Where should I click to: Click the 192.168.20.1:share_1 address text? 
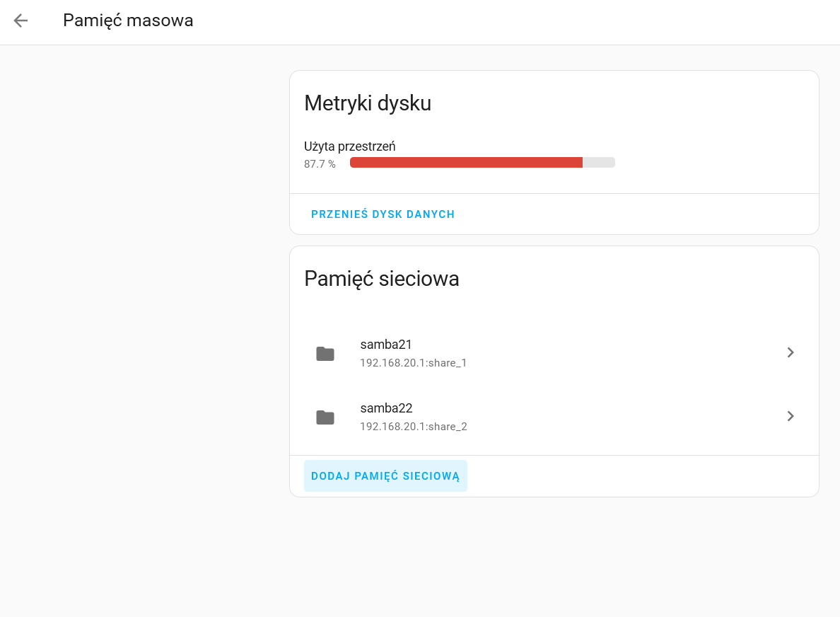coord(413,363)
